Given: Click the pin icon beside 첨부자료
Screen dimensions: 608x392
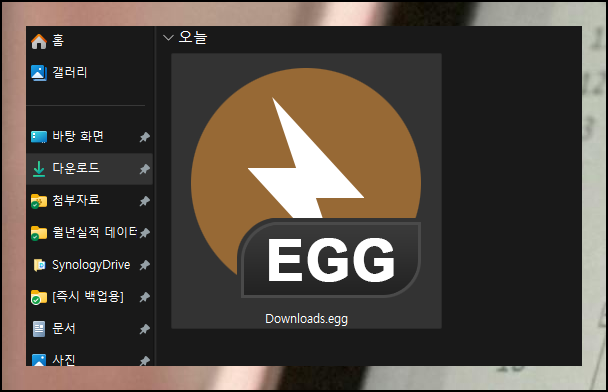Looking at the screenshot, I should (145, 201).
